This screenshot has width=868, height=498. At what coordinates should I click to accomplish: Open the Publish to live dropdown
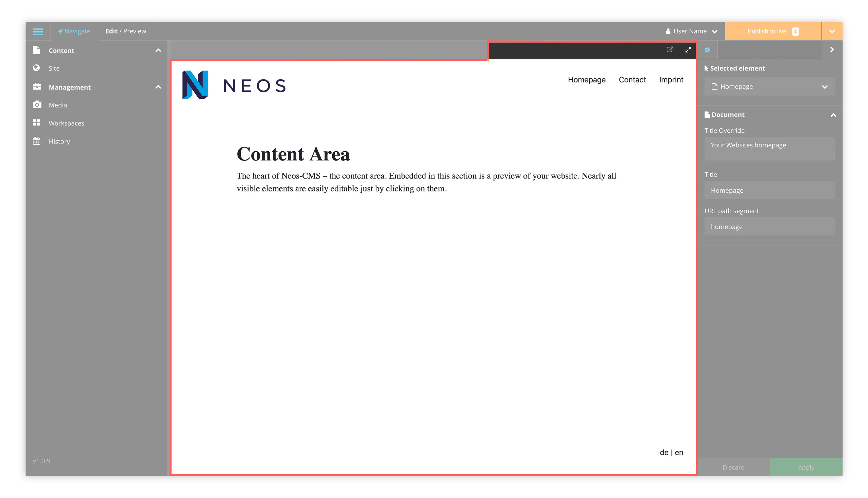832,31
